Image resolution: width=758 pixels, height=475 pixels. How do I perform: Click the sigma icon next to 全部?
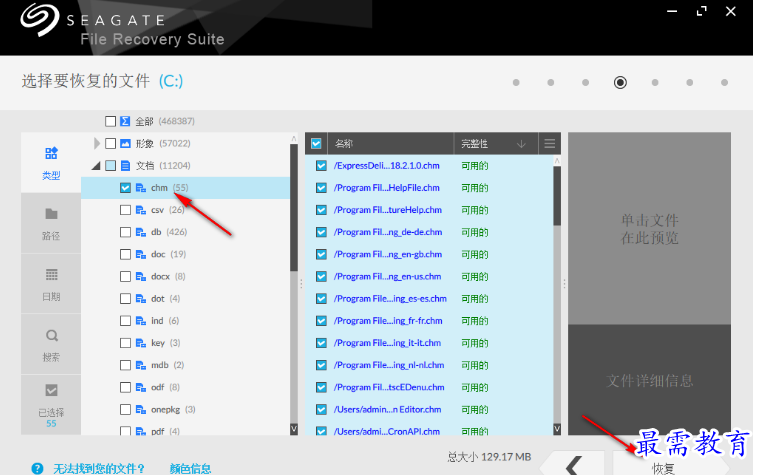[125, 121]
